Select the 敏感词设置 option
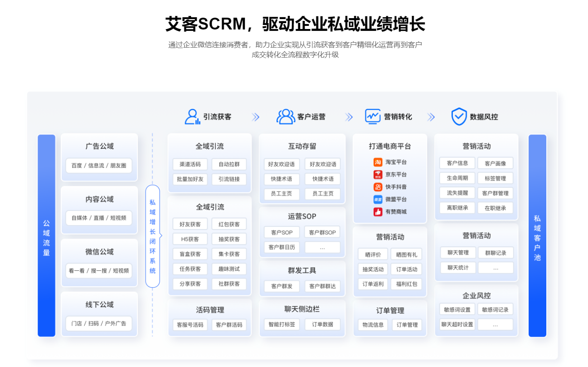588x367 pixels. [457, 309]
